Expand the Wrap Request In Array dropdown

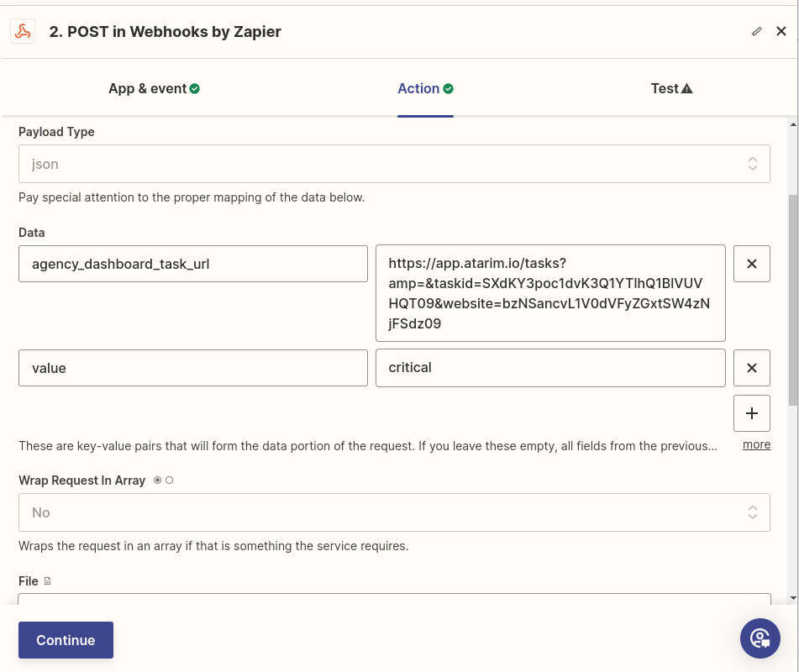[394, 512]
